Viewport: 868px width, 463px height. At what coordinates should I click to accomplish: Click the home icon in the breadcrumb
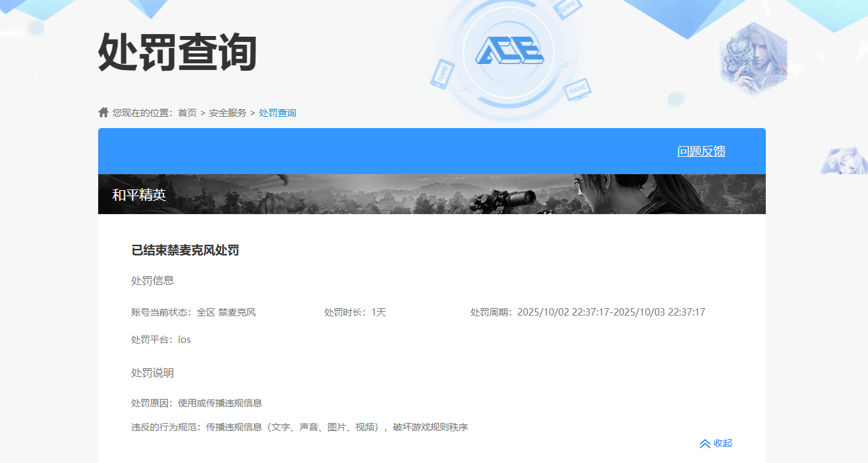103,112
